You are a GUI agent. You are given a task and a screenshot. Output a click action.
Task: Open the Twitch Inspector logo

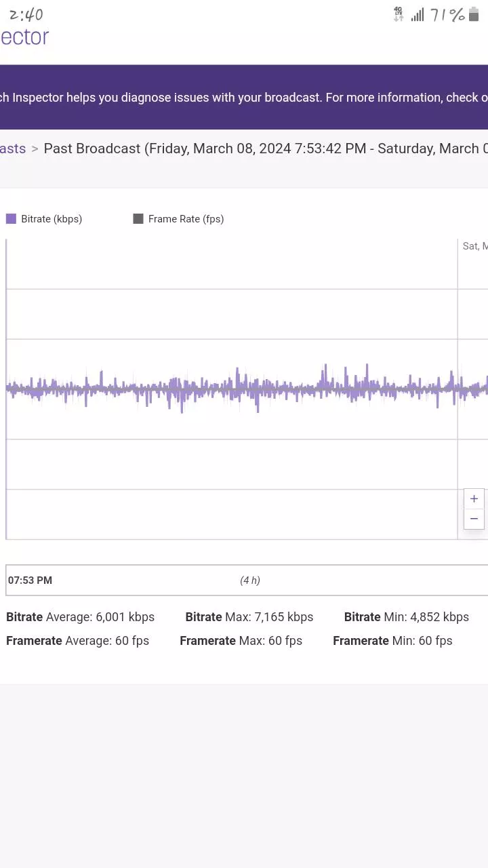coord(24,37)
